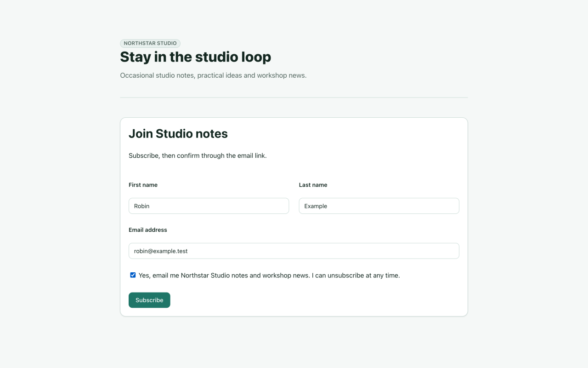Click the NORTHSTAR STUDIO badge
This screenshot has width=588, height=368.
[150, 43]
